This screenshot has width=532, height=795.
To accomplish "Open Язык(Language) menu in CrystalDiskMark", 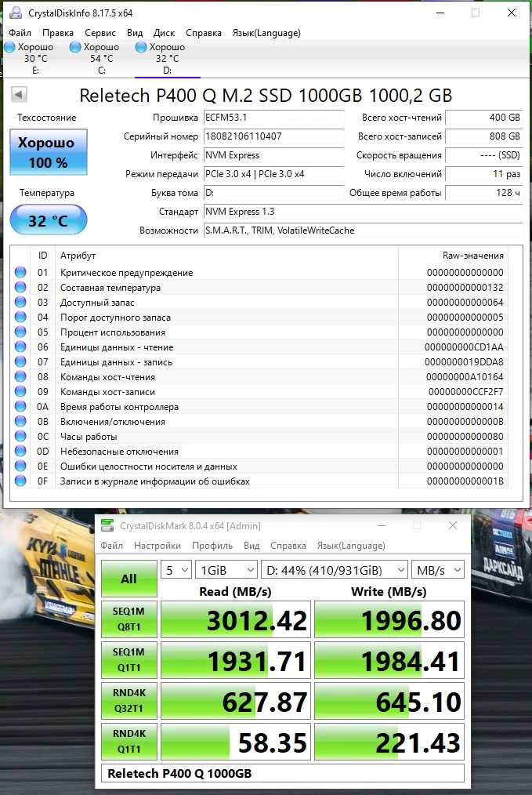I will [x=351, y=546].
